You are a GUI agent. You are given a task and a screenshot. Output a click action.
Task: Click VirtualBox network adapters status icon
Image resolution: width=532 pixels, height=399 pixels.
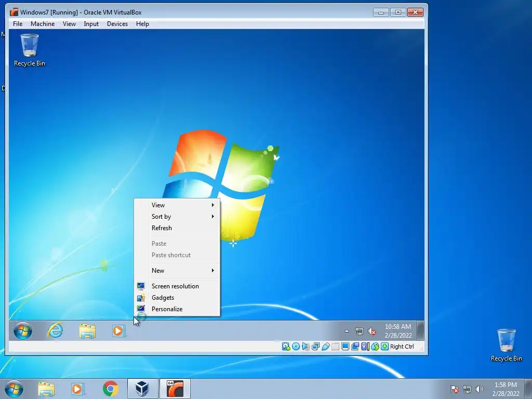pos(315,347)
